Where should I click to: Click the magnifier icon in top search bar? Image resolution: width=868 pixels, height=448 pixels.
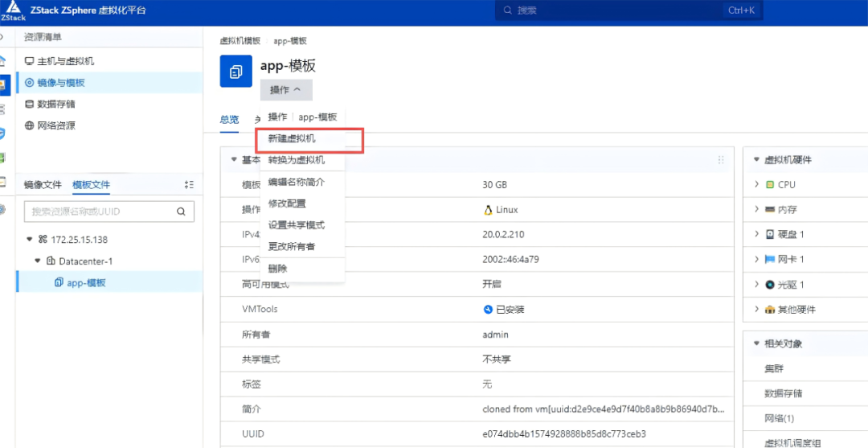pyautogui.click(x=507, y=10)
